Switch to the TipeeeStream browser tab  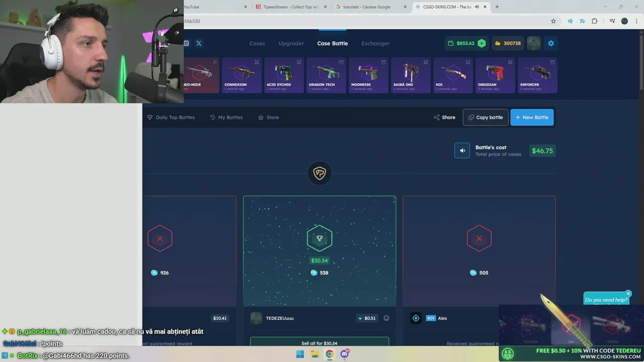(291, 7)
